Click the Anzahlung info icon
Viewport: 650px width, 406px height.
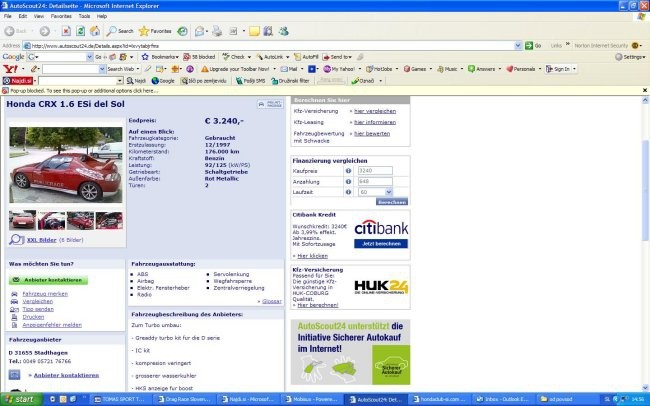(x=348, y=182)
